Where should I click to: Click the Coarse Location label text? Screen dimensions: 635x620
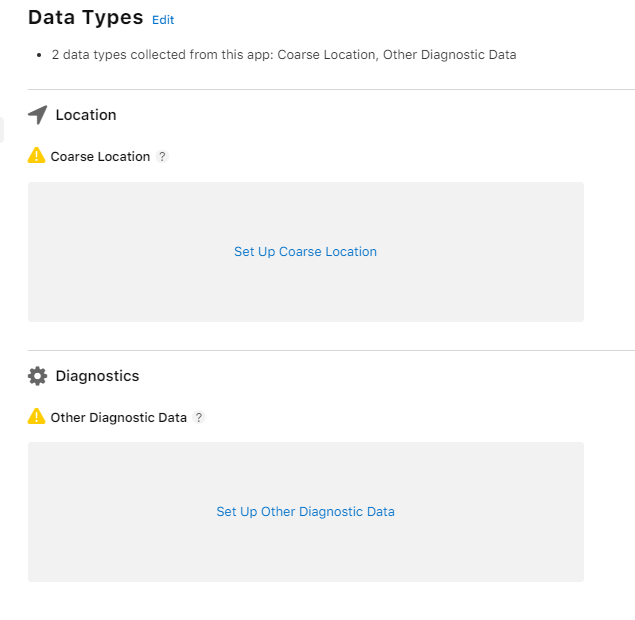pos(100,157)
